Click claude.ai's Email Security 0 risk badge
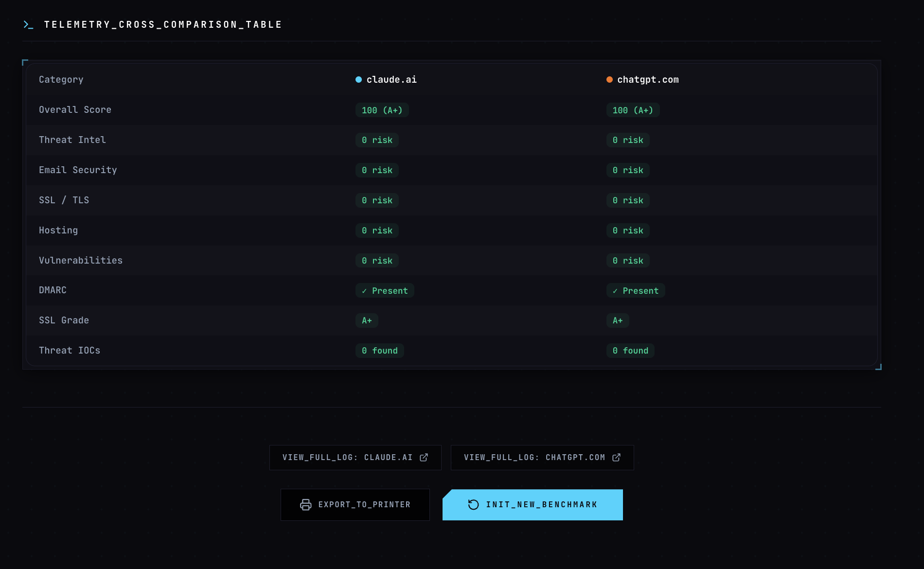This screenshot has height=569, width=924. 377,170
